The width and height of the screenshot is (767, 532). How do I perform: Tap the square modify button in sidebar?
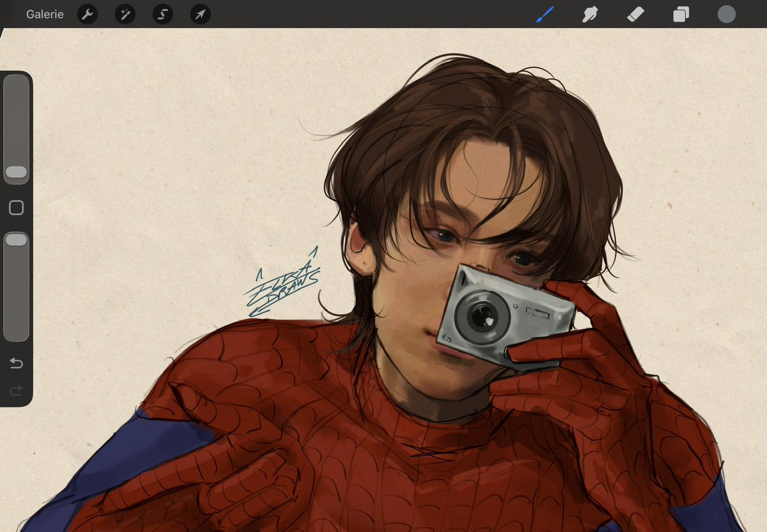[x=17, y=208]
